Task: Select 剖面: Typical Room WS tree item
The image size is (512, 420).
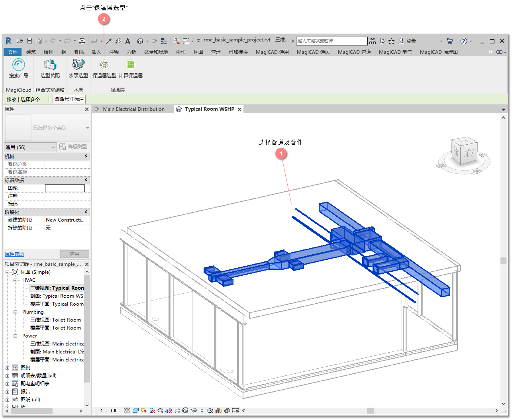Action: click(57, 296)
